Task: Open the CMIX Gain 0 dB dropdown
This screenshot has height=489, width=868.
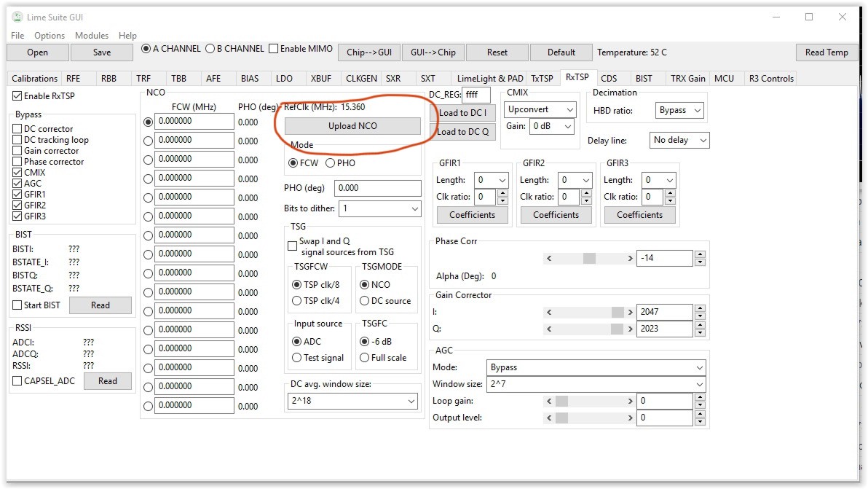Action: point(551,126)
